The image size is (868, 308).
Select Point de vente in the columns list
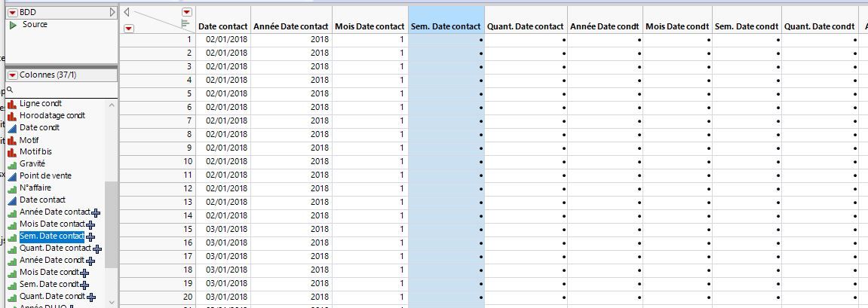coord(45,175)
